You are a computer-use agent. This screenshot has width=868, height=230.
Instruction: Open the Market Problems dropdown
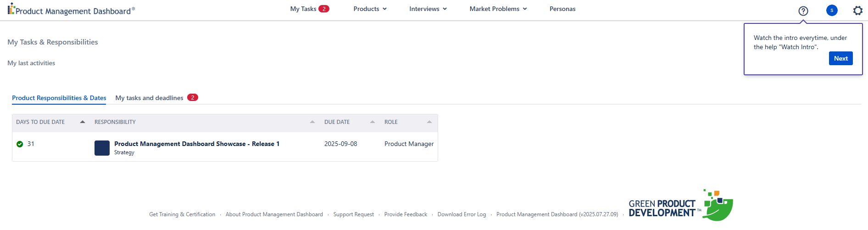498,9
